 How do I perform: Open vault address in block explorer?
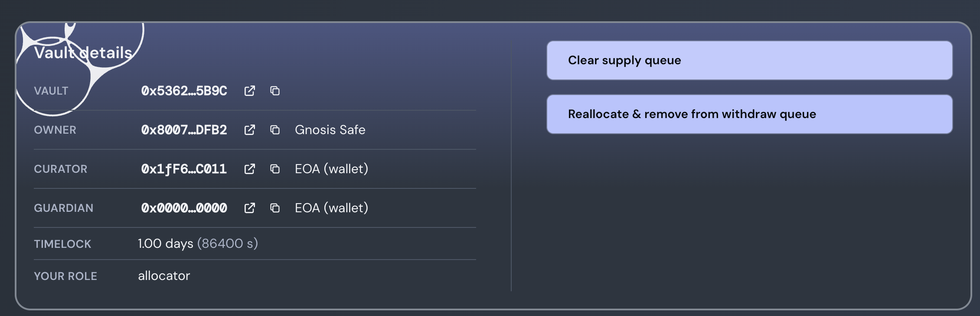250,91
